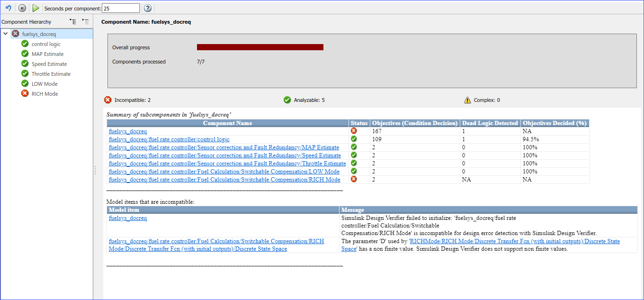Open fuelsys_docreq link in summary table
644x300 pixels.
pyautogui.click(x=128, y=131)
